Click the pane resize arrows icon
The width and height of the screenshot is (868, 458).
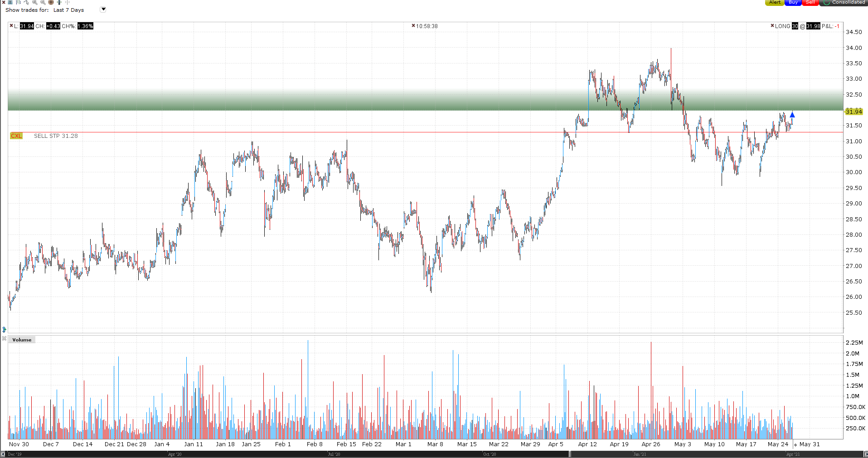coord(4,330)
